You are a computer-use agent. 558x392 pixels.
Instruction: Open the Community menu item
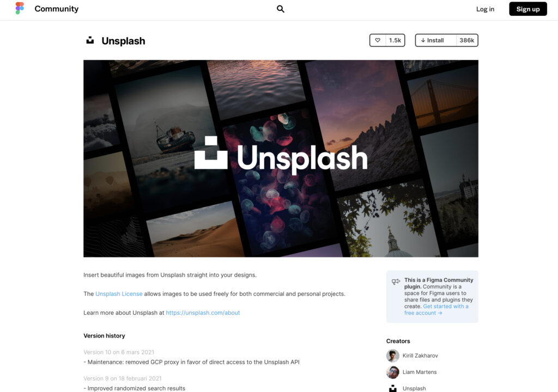pyautogui.click(x=57, y=9)
